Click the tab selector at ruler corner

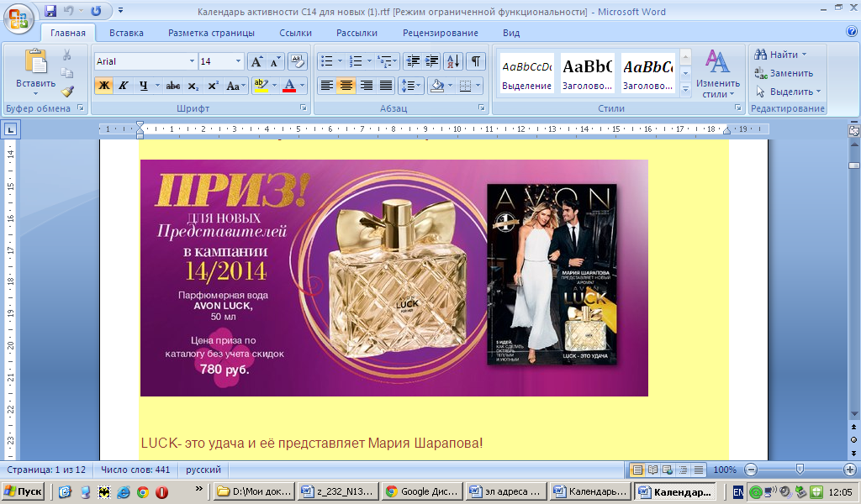click(x=10, y=130)
